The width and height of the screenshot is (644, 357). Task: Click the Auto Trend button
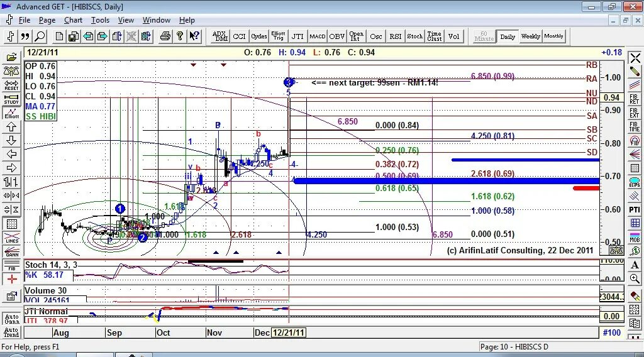(x=11, y=332)
